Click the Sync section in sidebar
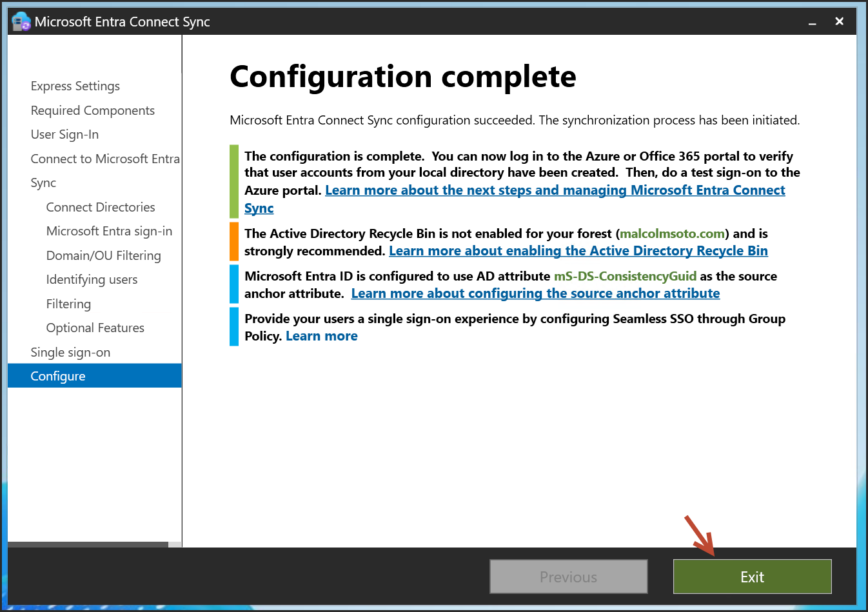Screen dimensions: 868x612 (43, 183)
